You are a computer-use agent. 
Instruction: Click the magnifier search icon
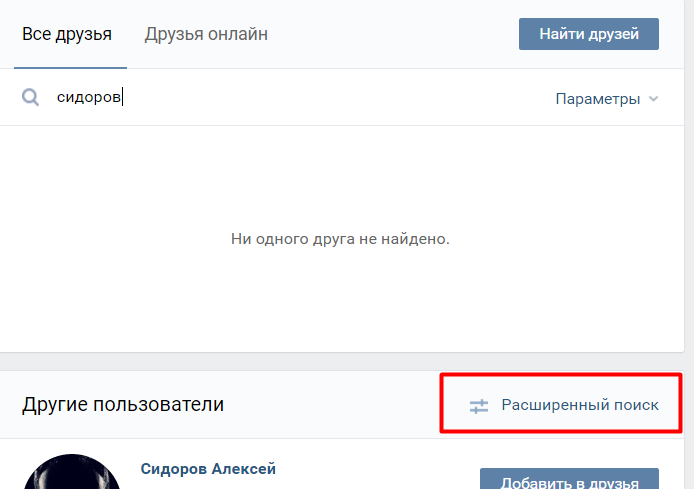[31, 97]
